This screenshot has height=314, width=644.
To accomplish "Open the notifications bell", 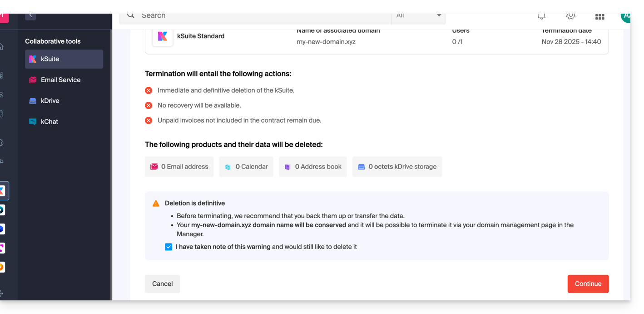I will click(541, 16).
